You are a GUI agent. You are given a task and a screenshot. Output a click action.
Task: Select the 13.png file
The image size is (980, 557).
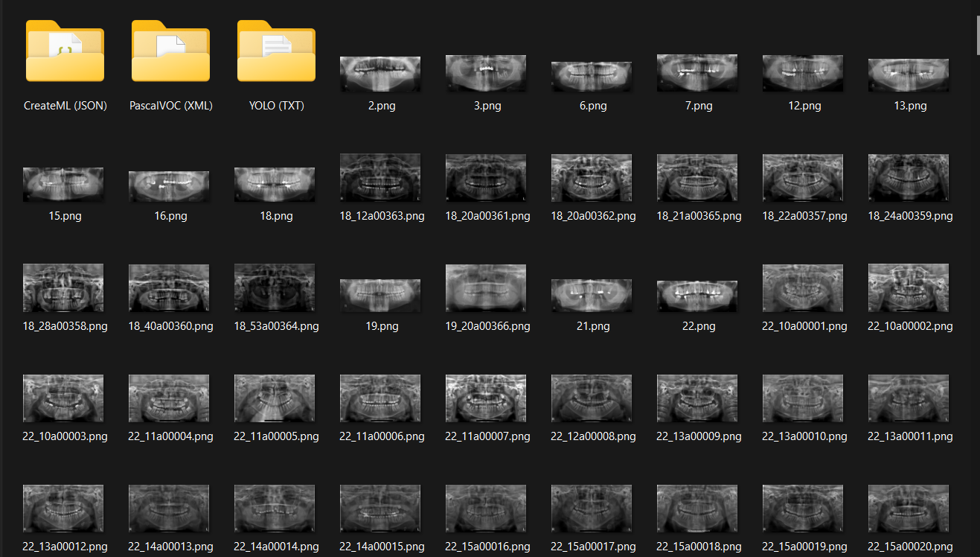tap(909, 74)
